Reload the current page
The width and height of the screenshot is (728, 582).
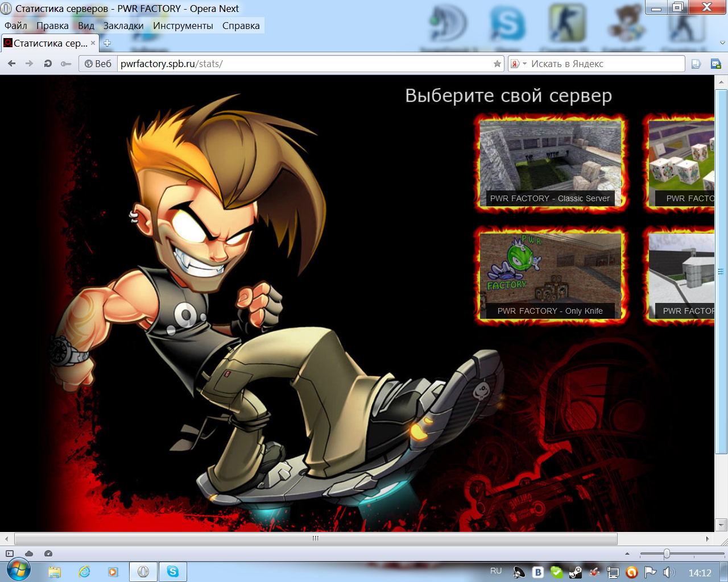coord(48,64)
